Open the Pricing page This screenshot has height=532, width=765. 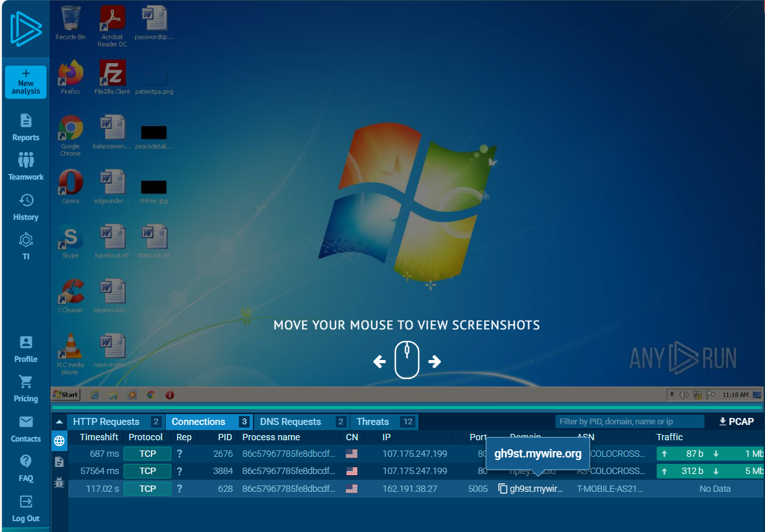tap(26, 389)
